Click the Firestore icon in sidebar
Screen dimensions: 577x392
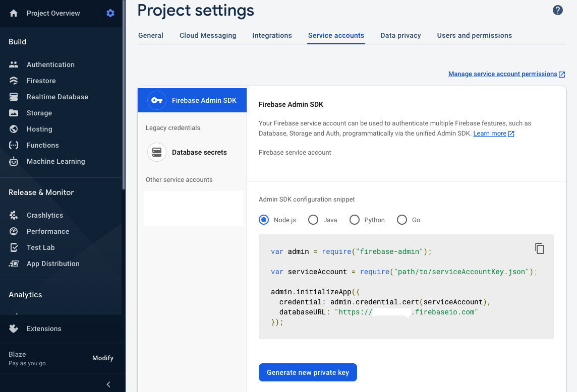(x=14, y=81)
